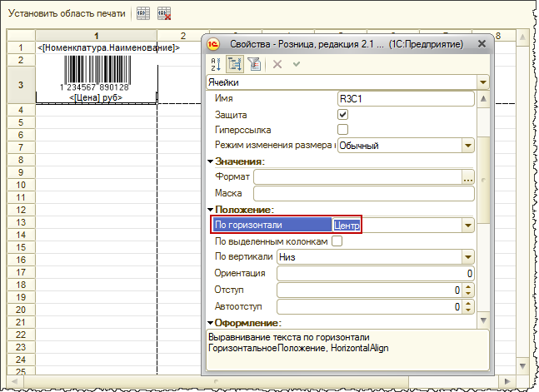Click the Ориентация input field
Image resolution: width=539 pixels, height=392 pixels.
[376, 274]
